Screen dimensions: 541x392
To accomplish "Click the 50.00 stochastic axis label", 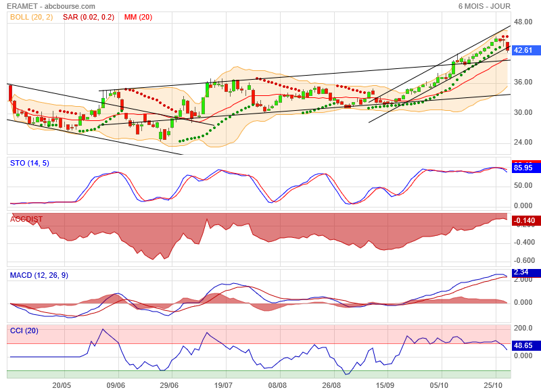I will pos(523,185).
